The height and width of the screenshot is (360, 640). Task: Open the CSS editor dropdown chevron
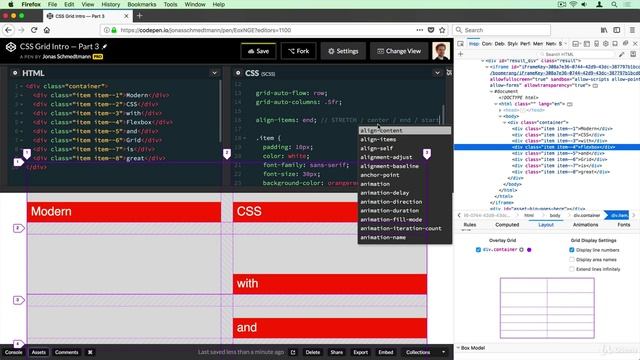437,73
